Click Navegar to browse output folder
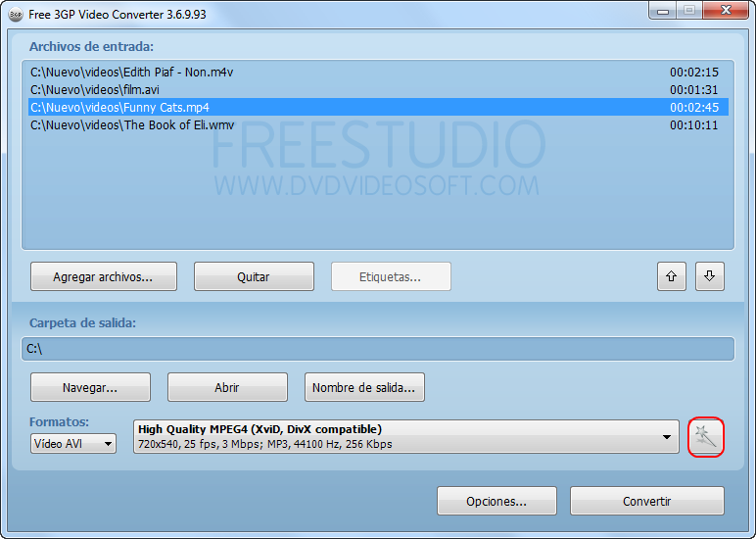The image size is (756, 539). 90,387
